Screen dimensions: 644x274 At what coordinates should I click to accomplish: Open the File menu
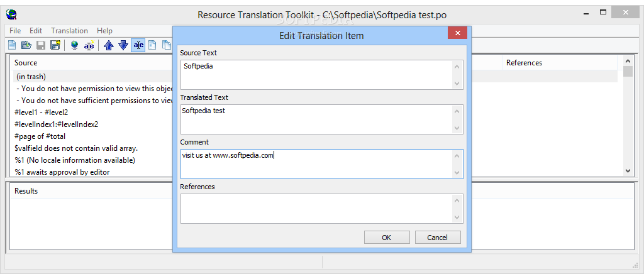point(15,31)
